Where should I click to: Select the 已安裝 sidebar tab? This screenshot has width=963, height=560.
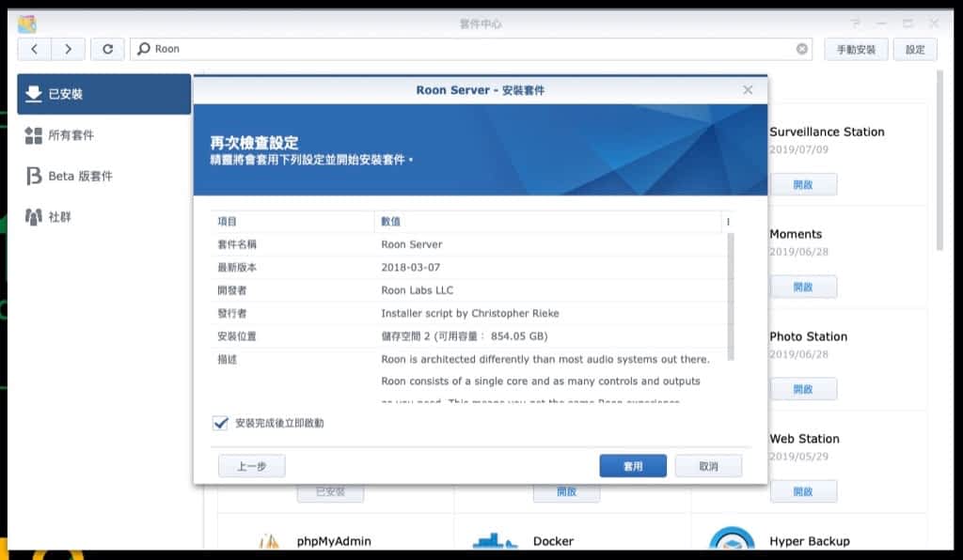(x=103, y=94)
